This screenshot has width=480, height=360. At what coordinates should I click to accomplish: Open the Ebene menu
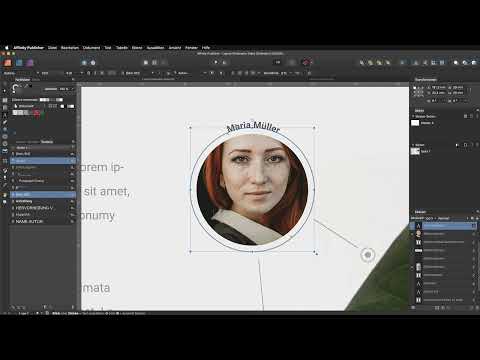click(x=137, y=48)
